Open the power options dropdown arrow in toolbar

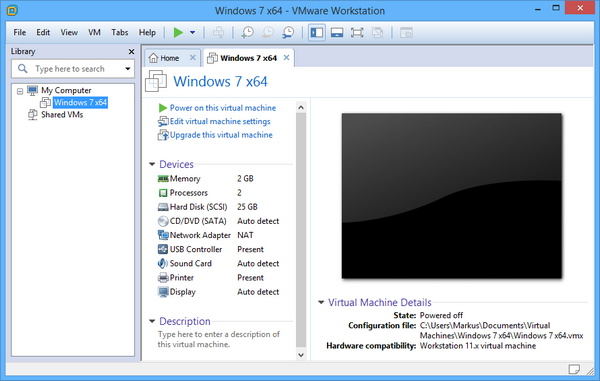pyautogui.click(x=192, y=33)
